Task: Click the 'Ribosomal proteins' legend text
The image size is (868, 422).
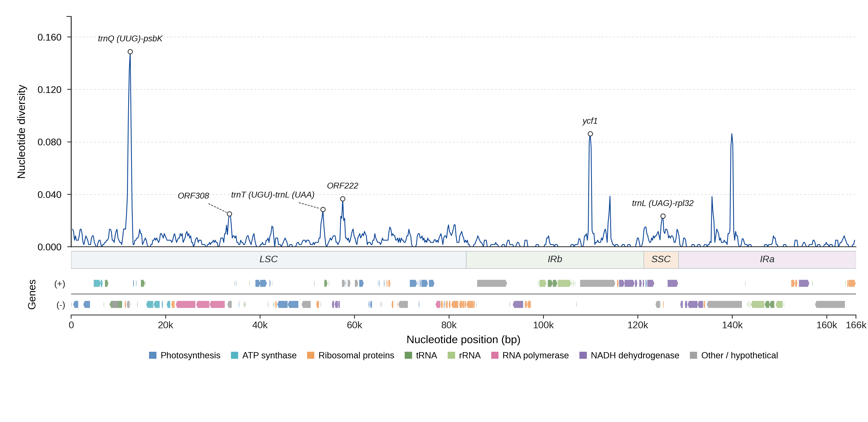Action: 356,356
